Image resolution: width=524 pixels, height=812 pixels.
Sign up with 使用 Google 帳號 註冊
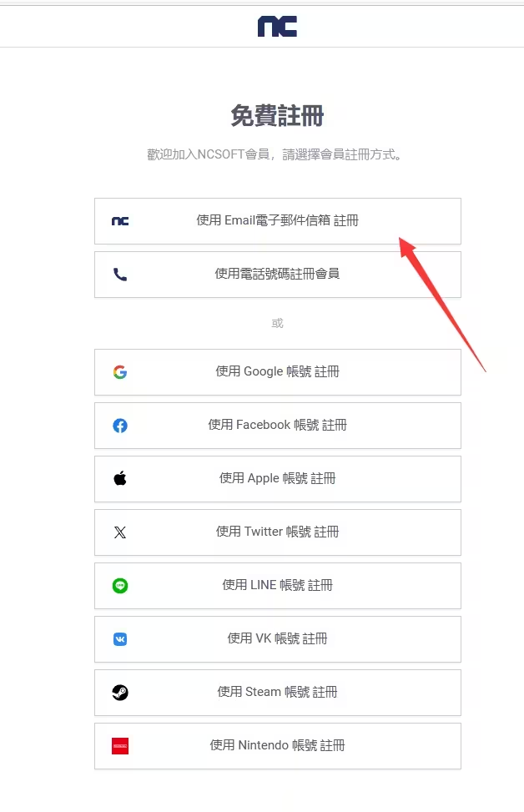[278, 372]
